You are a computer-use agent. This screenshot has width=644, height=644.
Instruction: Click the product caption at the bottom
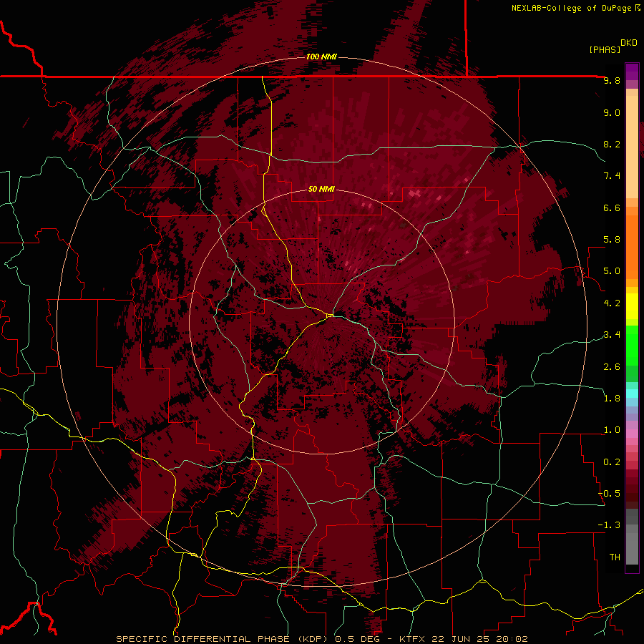[322, 639]
